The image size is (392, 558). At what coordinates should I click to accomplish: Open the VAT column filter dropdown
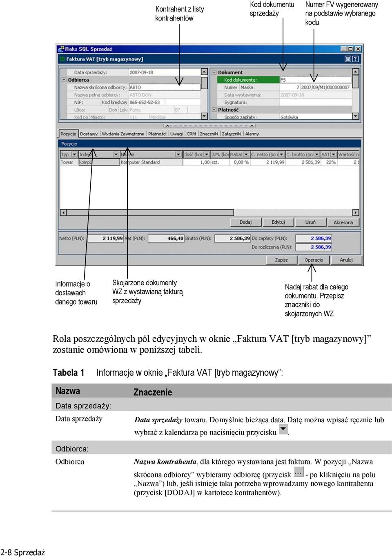tap(334, 155)
